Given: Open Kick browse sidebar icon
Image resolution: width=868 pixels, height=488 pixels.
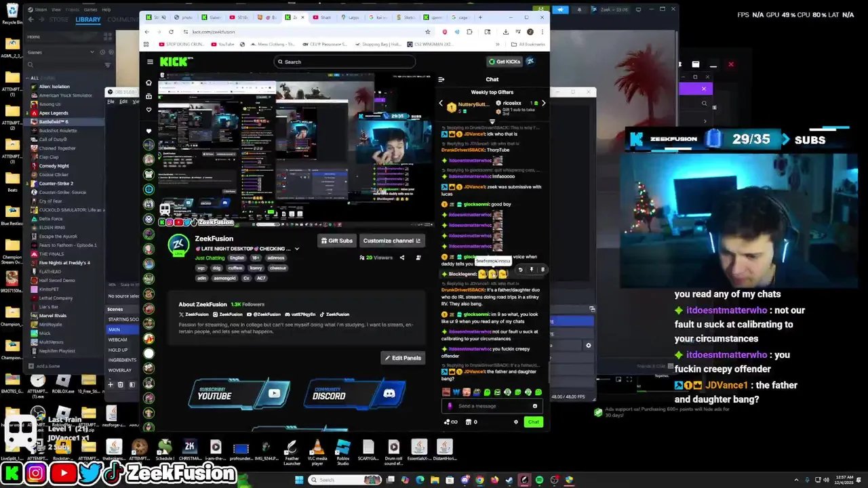Looking at the screenshot, I should (x=149, y=96).
